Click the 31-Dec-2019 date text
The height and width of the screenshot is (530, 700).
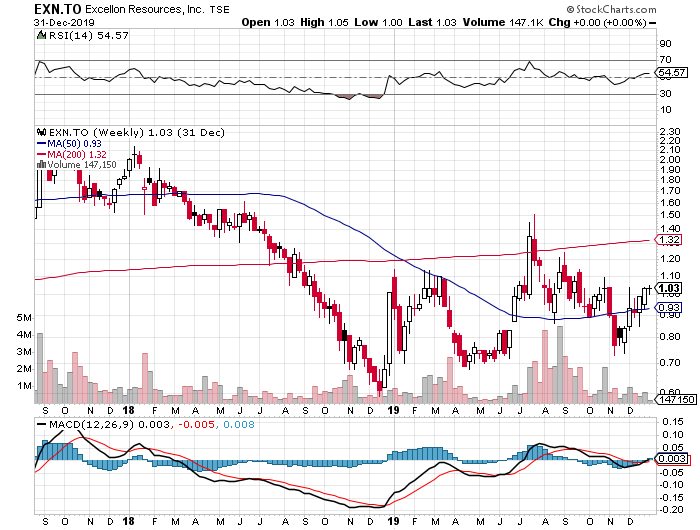64,22
